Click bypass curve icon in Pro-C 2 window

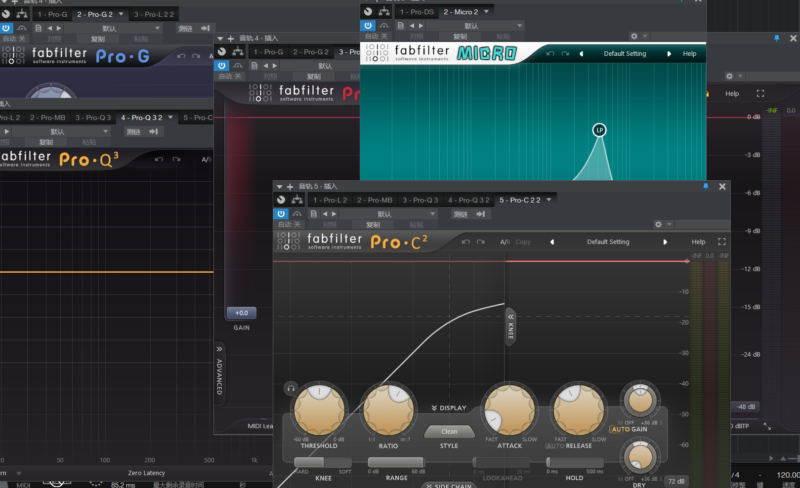[x=297, y=214]
